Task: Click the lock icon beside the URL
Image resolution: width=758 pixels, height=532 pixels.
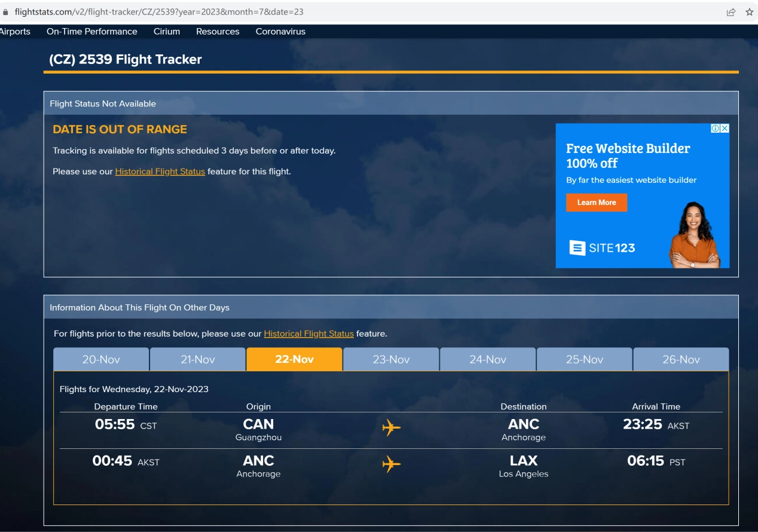Action: pos(6,12)
